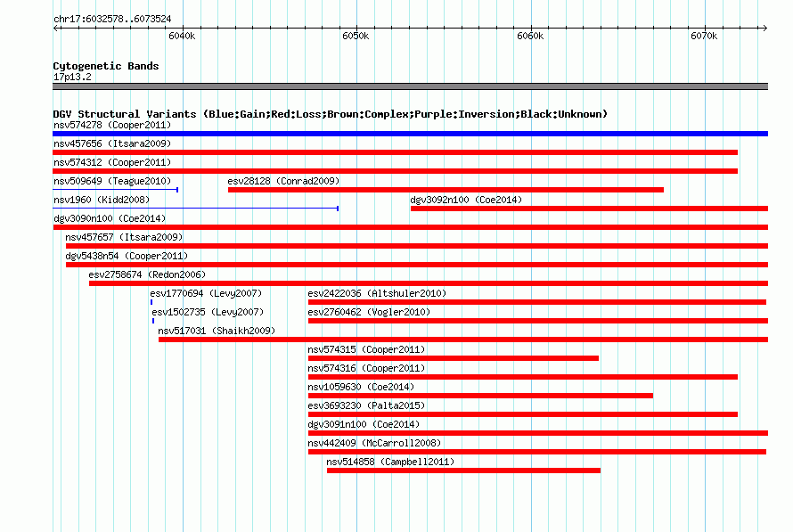Select nsv574316 (Cooper2011) label
Viewport: 793px width, 532px height.
366,368
